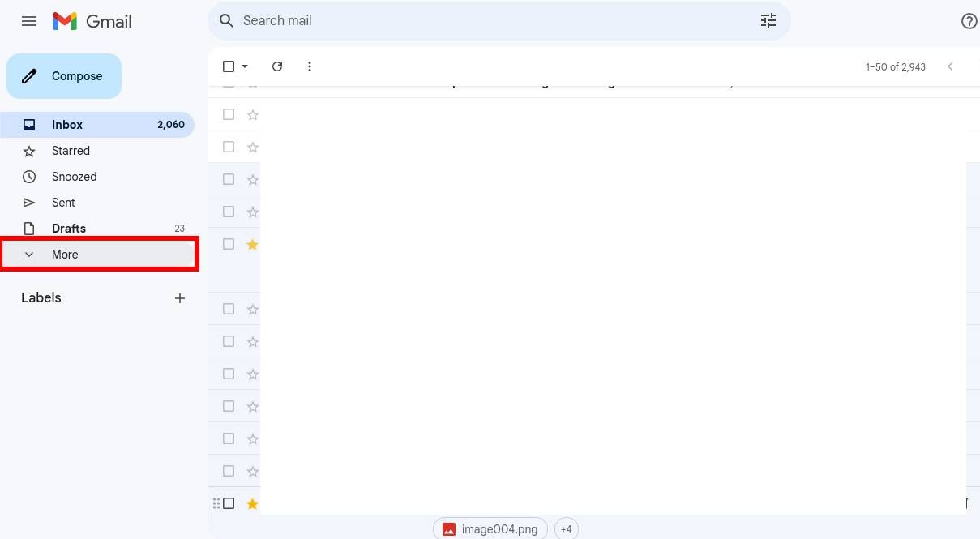
Task: Open the Compose button to write email
Action: click(63, 75)
